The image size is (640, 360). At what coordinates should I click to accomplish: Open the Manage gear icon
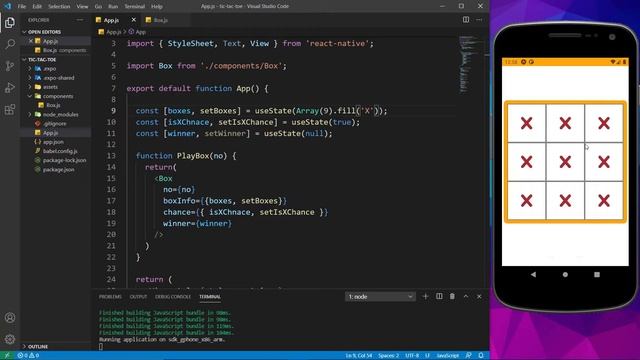10,339
